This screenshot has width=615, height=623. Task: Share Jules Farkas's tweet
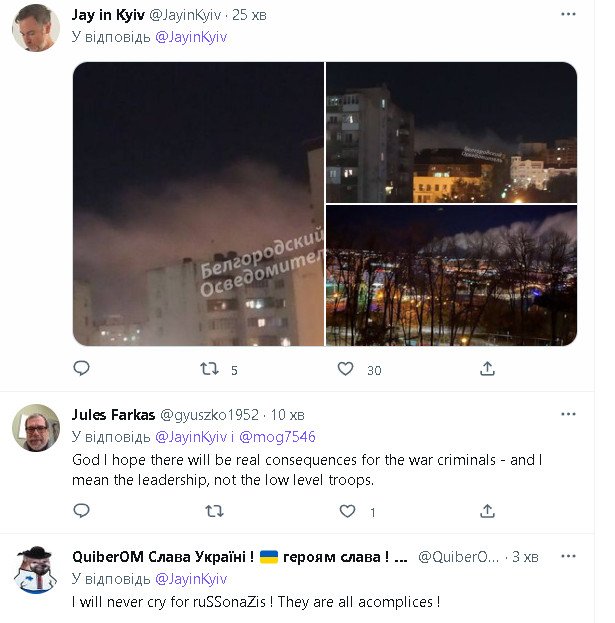click(x=487, y=511)
